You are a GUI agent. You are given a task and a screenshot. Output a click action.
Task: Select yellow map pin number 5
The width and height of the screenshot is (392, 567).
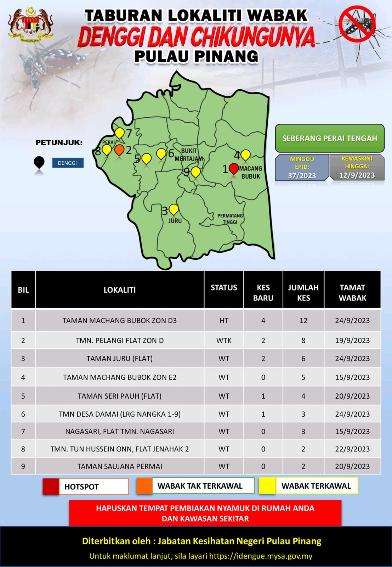[x=146, y=159]
